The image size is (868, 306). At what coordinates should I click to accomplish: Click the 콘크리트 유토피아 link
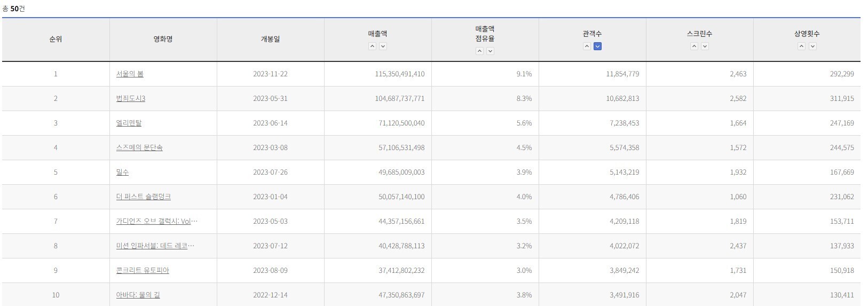[143, 271]
